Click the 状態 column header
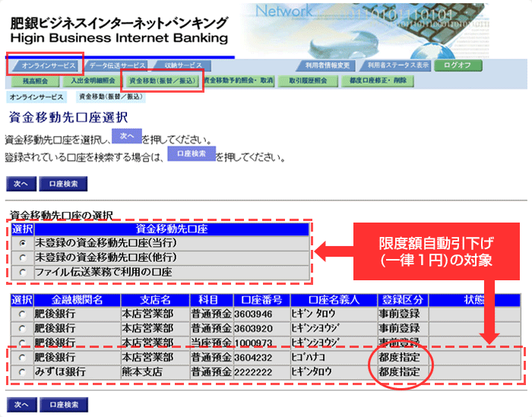 [x=474, y=300]
